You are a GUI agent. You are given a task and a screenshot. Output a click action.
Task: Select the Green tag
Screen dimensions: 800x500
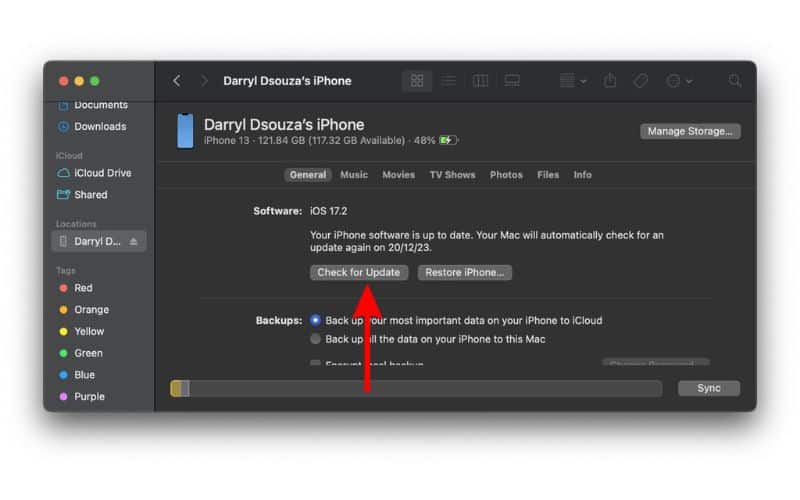click(81, 353)
